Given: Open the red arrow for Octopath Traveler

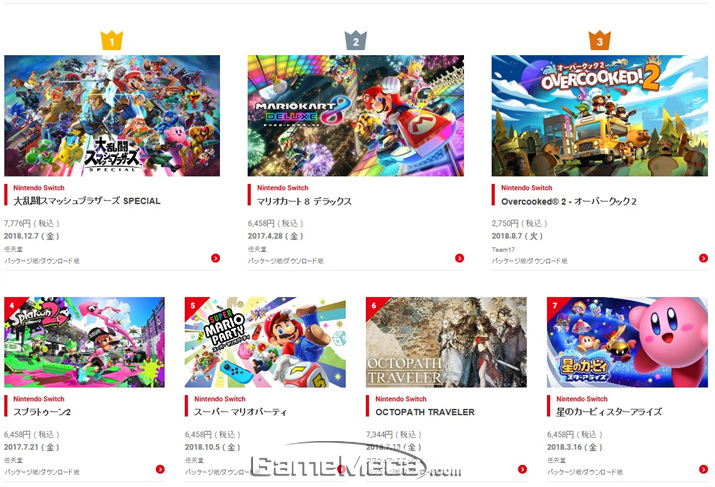Looking at the screenshot, I should (523, 469).
